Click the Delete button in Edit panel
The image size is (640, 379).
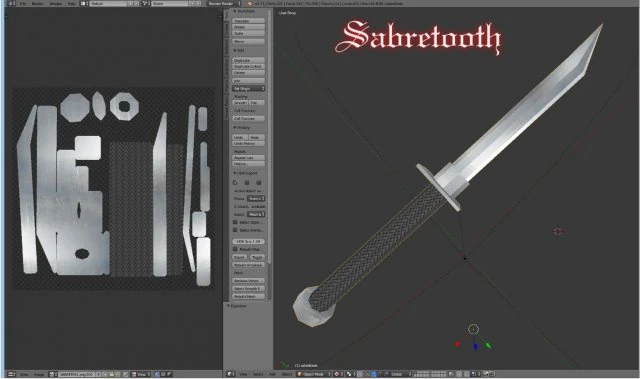pyautogui.click(x=248, y=73)
